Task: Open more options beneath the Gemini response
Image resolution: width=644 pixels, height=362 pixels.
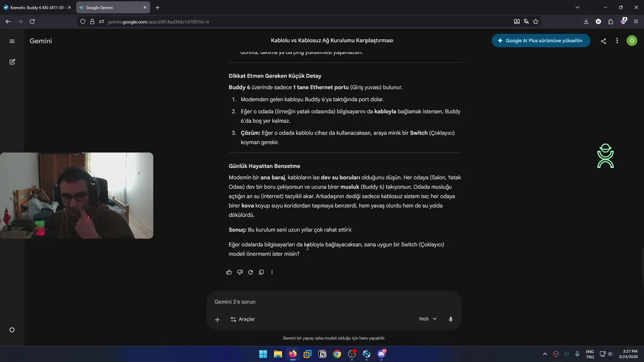Action: [272, 272]
